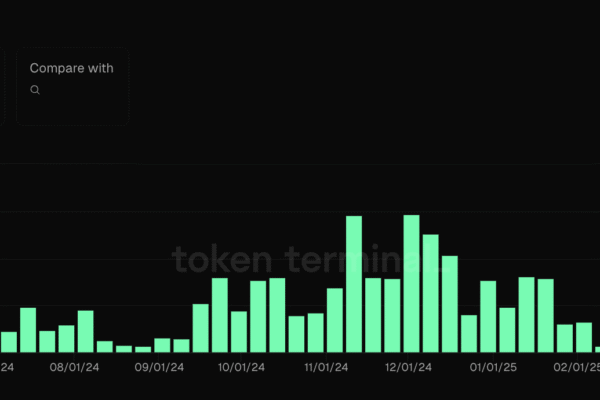The image size is (600, 400).
Task: Select the 10/01/24 axis date
Action: [240, 368]
